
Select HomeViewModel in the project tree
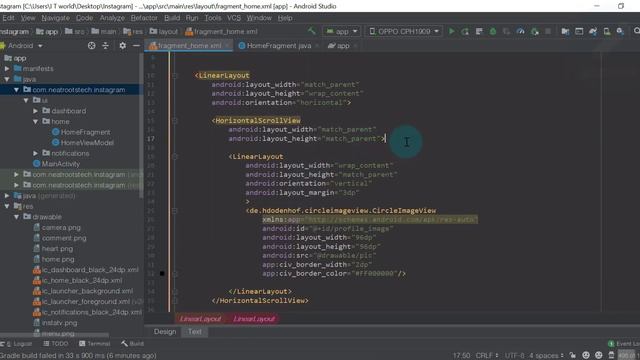(83, 143)
